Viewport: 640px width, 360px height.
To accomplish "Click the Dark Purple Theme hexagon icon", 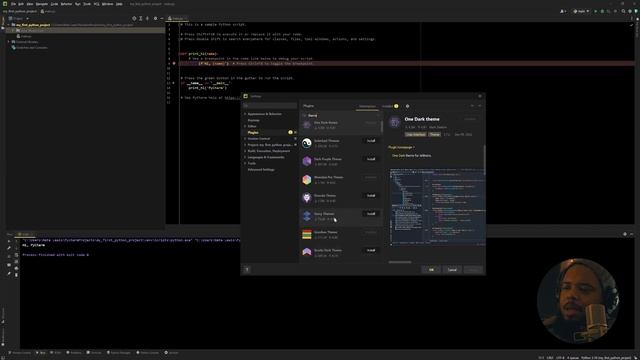I will point(307,161).
